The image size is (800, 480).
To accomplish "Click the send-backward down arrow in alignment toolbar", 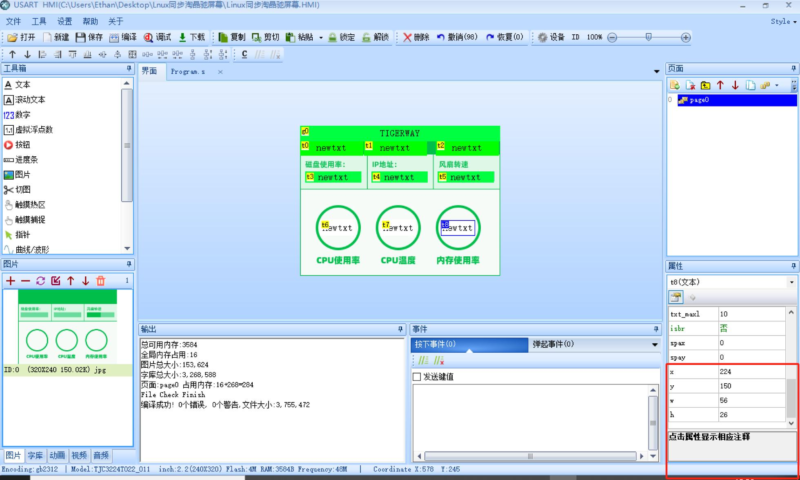I will [28, 54].
